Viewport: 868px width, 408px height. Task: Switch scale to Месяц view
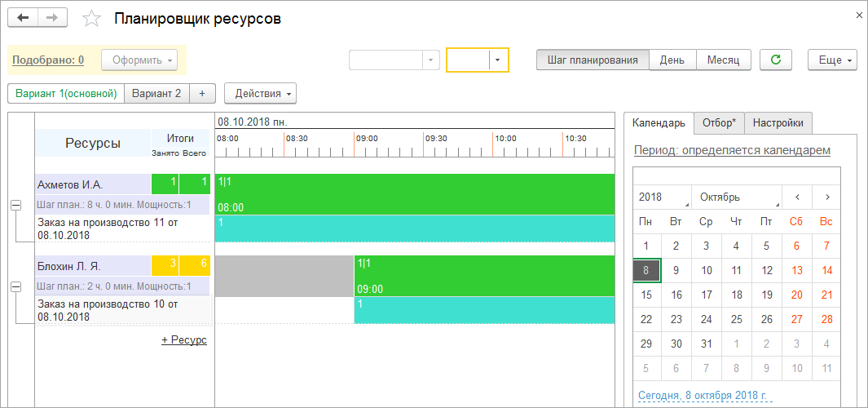[723, 60]
